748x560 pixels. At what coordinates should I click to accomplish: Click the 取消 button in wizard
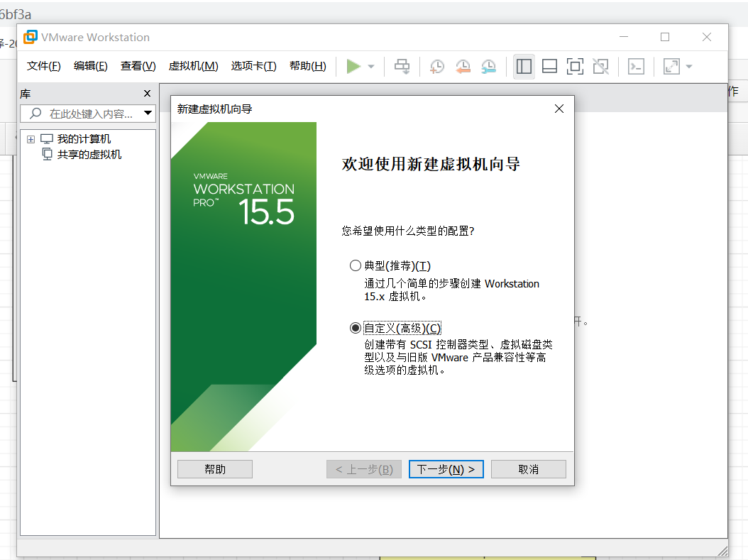pyautogui.click(x=529, y=469)
